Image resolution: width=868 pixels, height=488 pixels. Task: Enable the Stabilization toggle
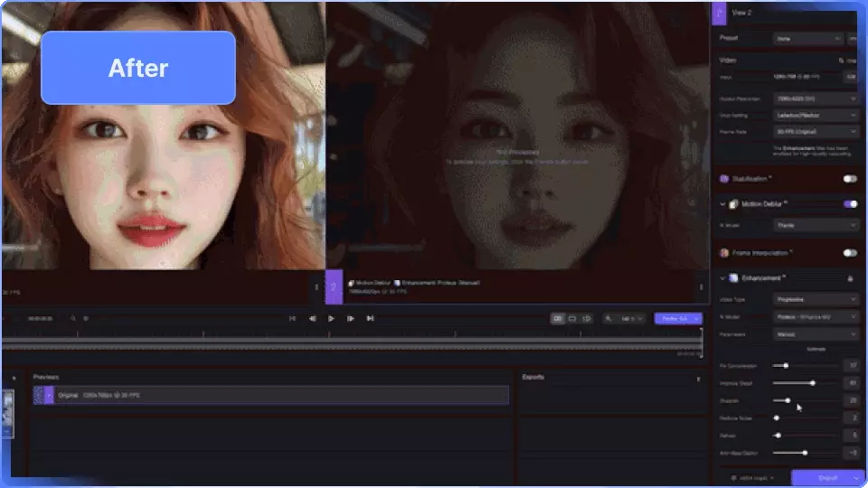pos(850,179)
